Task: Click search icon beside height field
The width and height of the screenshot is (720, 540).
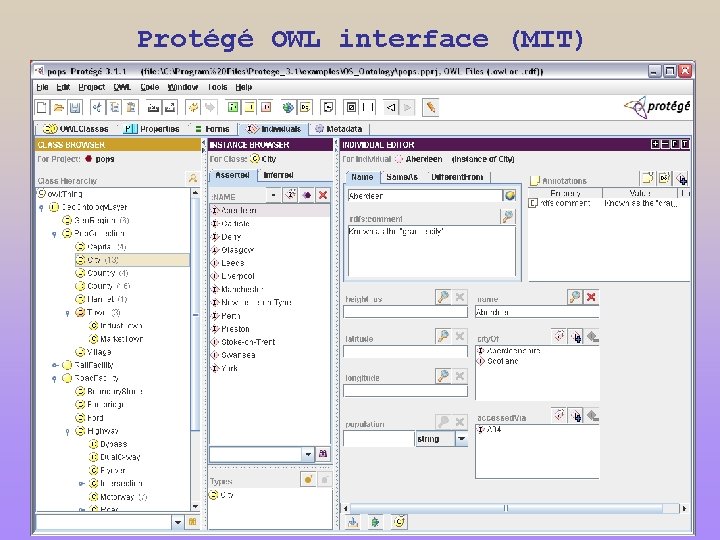Action: (443, 297)
